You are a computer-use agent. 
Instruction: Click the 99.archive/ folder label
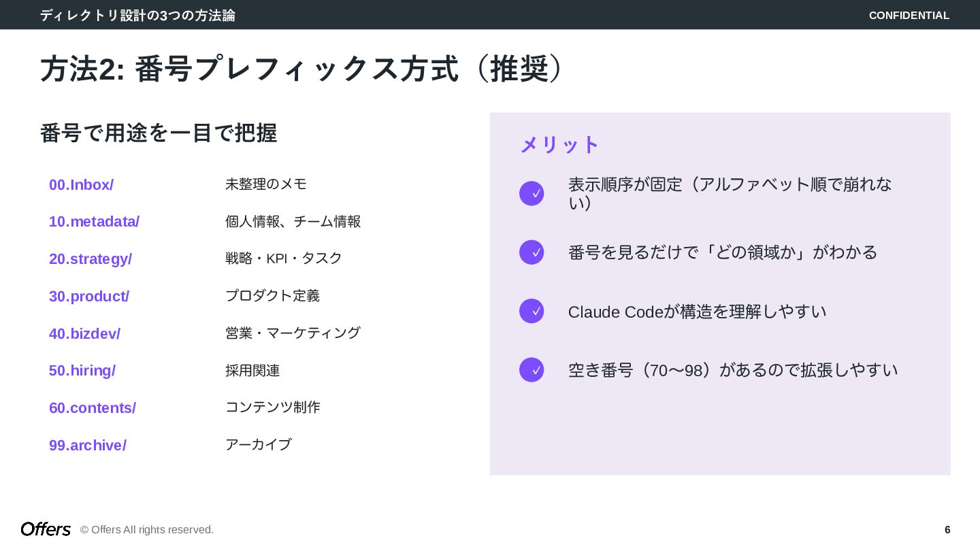pyautogui.click(x=88, y=446)
